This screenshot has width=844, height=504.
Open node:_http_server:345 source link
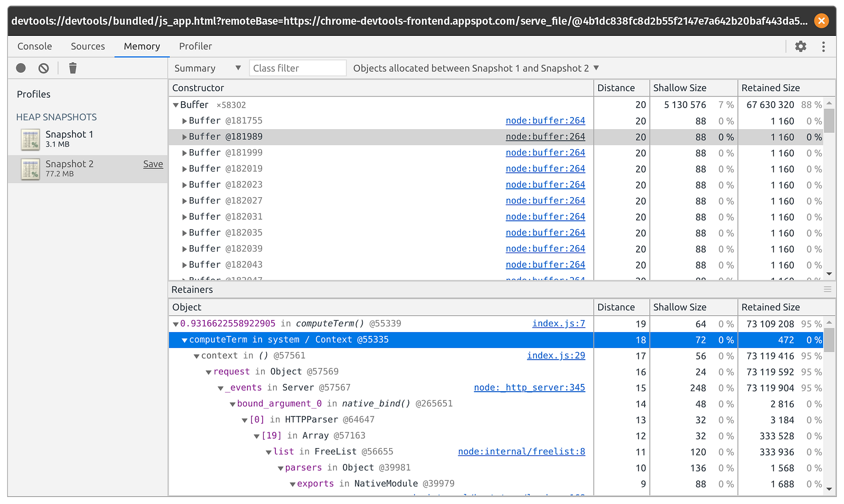530,387
